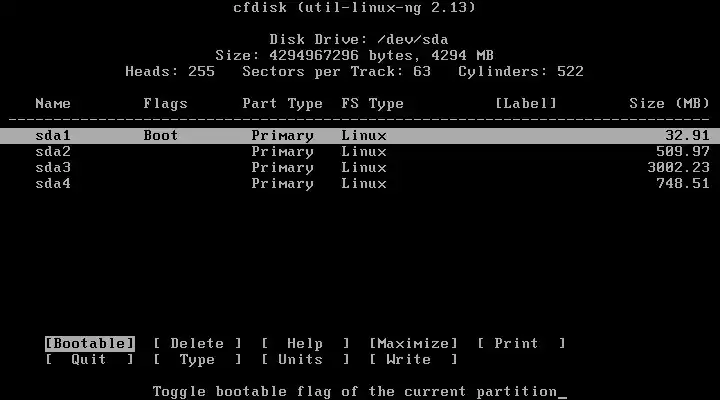Select the Quit menu option

90,360
